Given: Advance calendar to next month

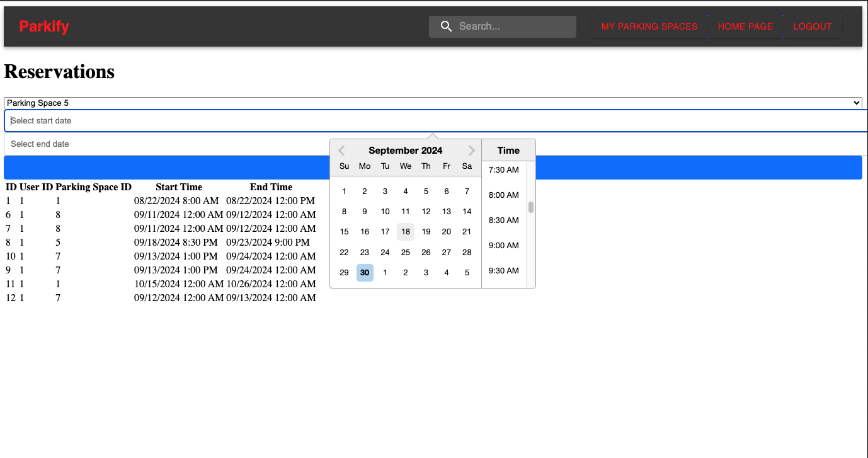Looking at the screenshot, I should pyautogui.click(x=471, y=151).
